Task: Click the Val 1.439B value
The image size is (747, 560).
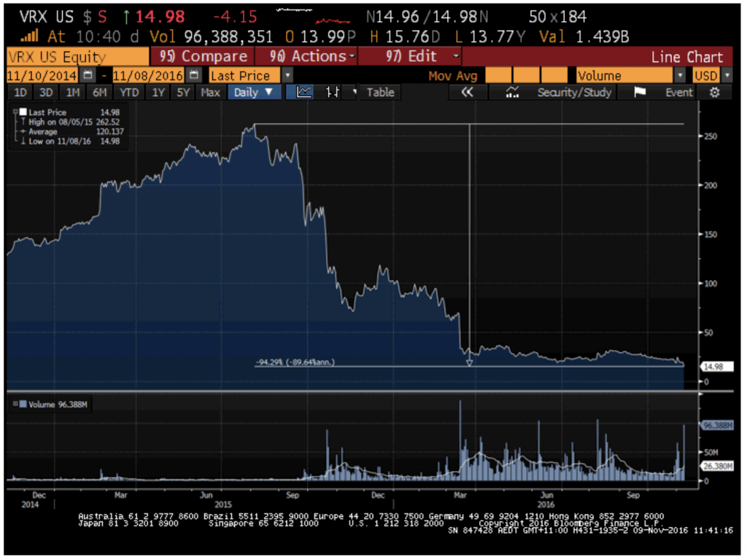Action: (584, 36)
